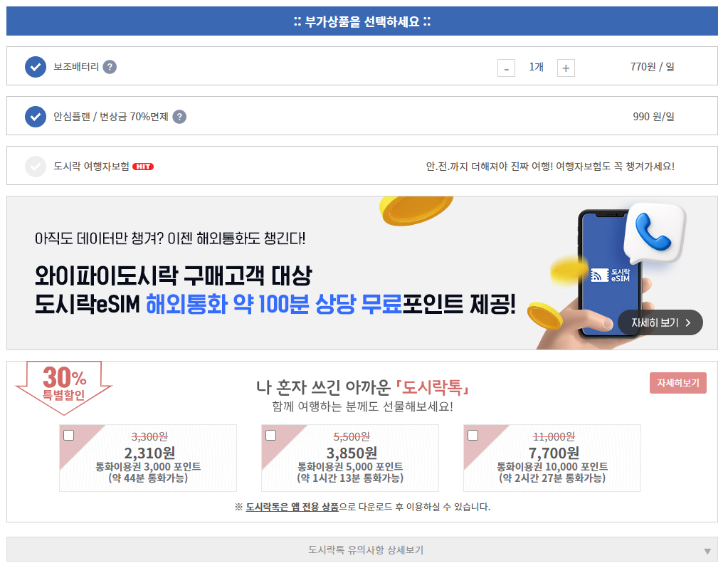Click the 보조배터리 label
728x568 pixels.
coord(76,67)
